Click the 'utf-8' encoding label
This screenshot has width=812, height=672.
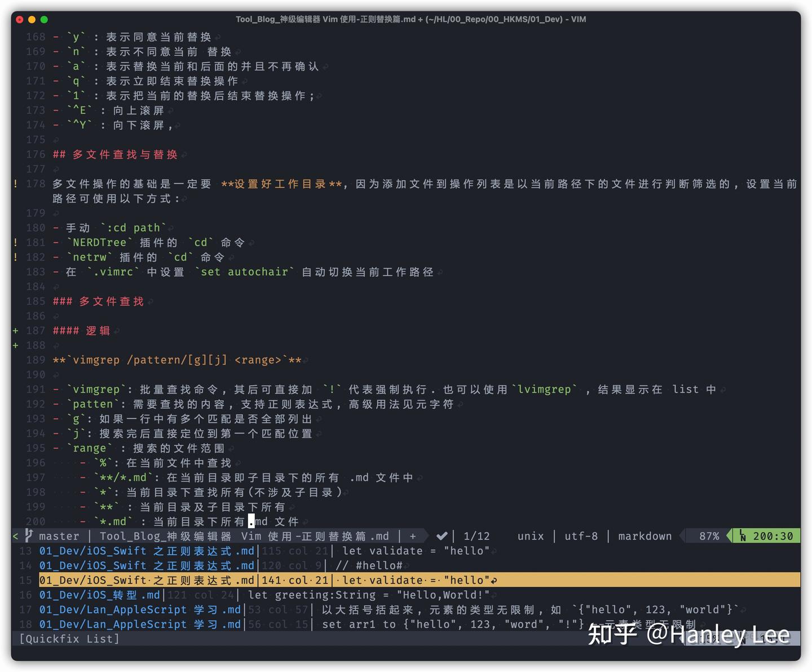pos(581,536)
